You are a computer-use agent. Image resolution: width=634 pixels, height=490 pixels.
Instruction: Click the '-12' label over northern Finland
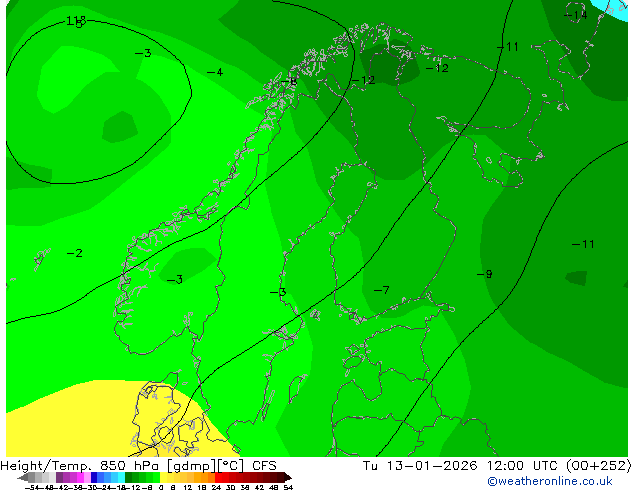point(437,68)
